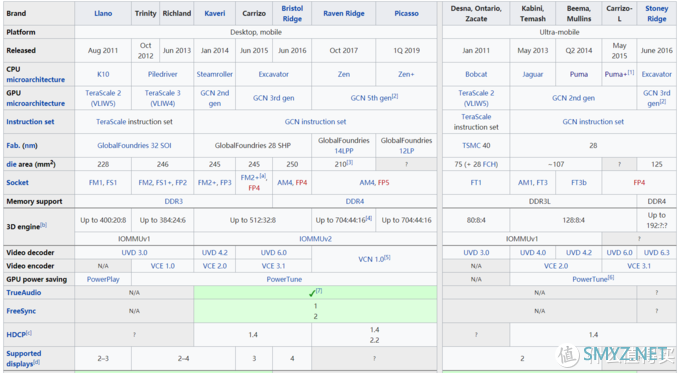Open the TrueAudio row header link
The height and width of the screenshot is (373, 680).
(24, 293)
